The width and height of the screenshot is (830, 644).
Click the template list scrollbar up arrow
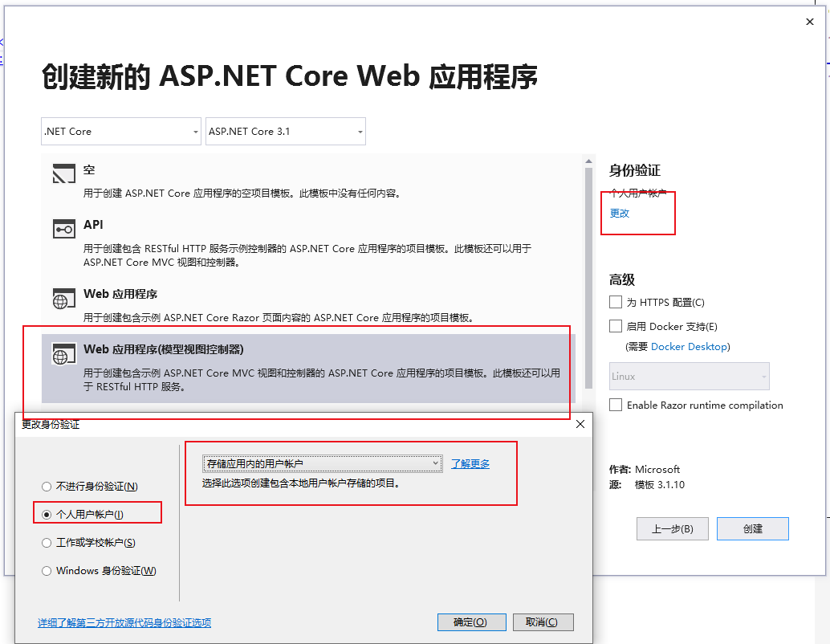[x=588, y=161]
